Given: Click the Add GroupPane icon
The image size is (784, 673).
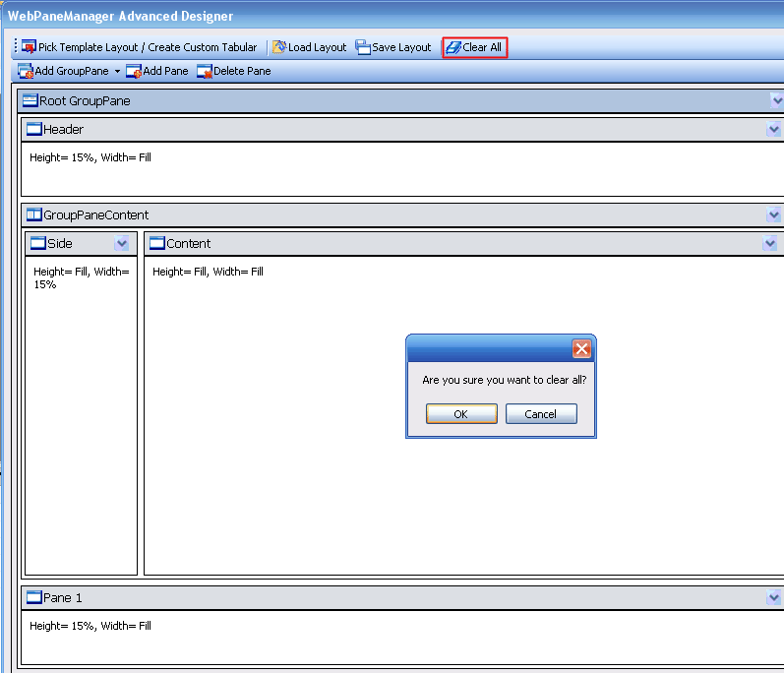Looking at the screenshot, I should tap(26, 71).
